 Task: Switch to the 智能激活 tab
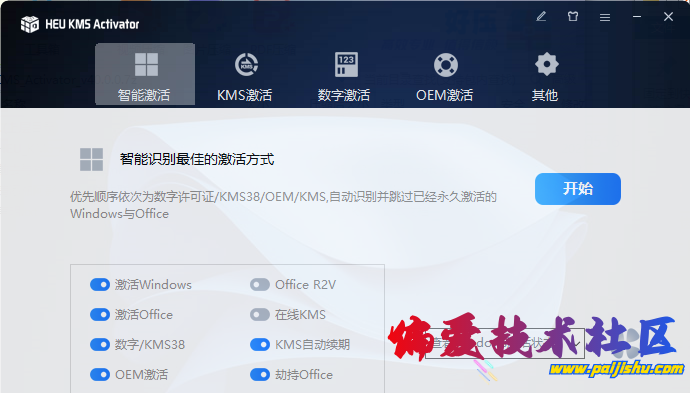pos(145,74)
